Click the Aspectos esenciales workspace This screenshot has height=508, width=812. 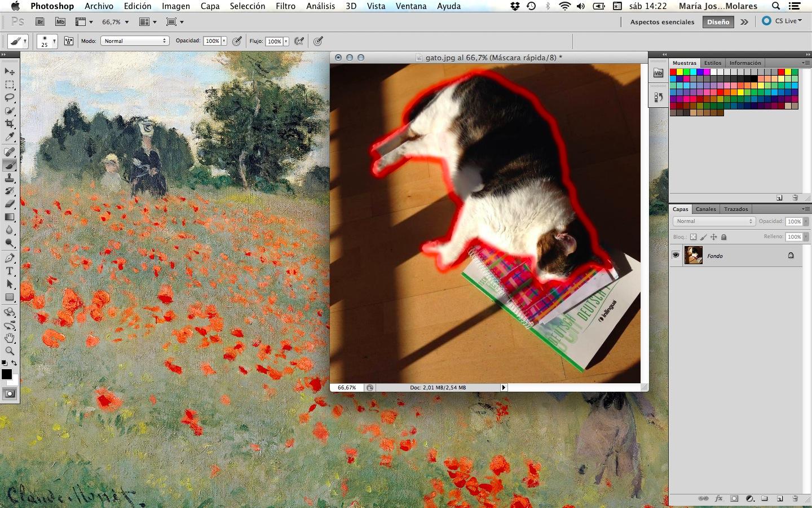662,22
